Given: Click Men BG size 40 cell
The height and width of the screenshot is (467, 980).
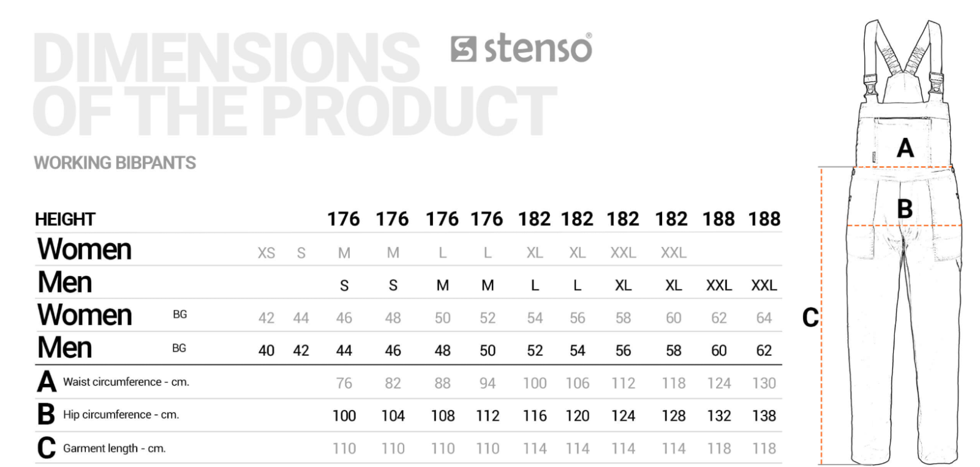Looking at the screenshot, I should click(x=266, y=351).
